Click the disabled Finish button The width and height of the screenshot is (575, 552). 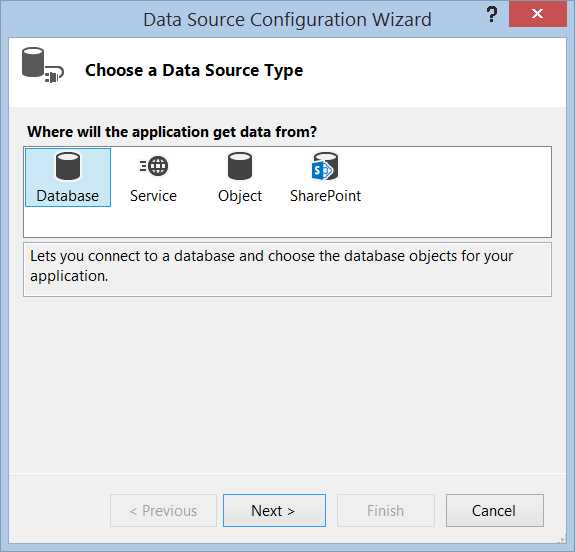point(386,511)
